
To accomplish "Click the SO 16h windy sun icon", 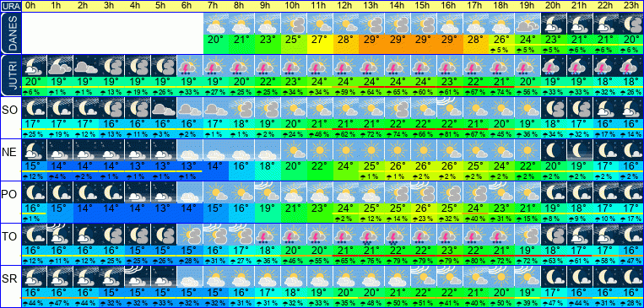I will (x=450, y=108).
